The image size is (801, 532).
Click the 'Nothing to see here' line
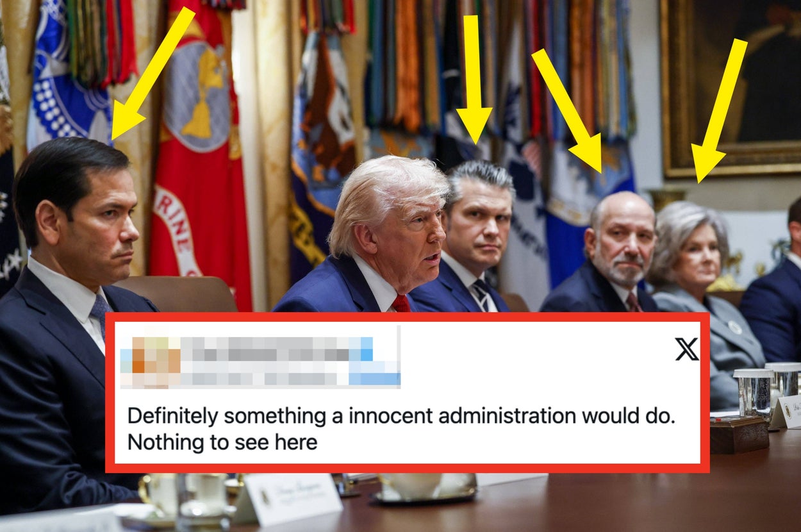coord(222,442)
